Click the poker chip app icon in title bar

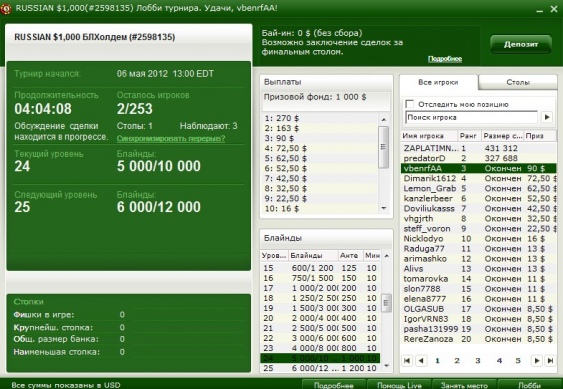(x=6, y=9)
